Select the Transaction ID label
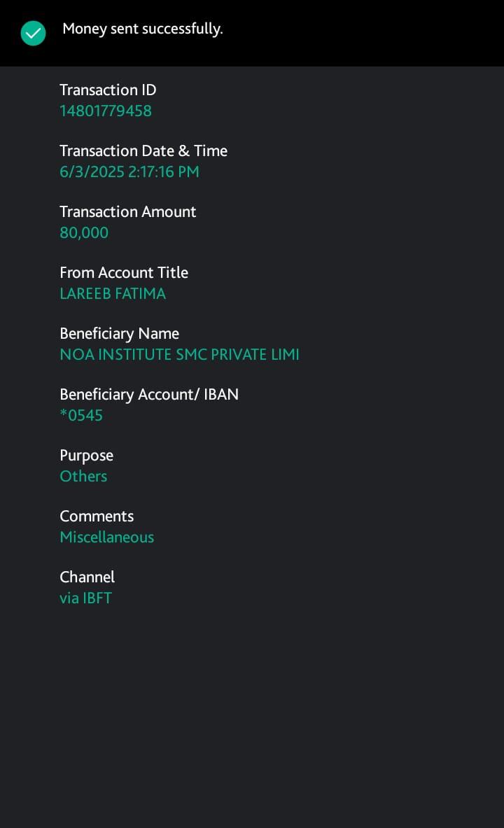This screenshot has width=504, height=828. (108, 90)
